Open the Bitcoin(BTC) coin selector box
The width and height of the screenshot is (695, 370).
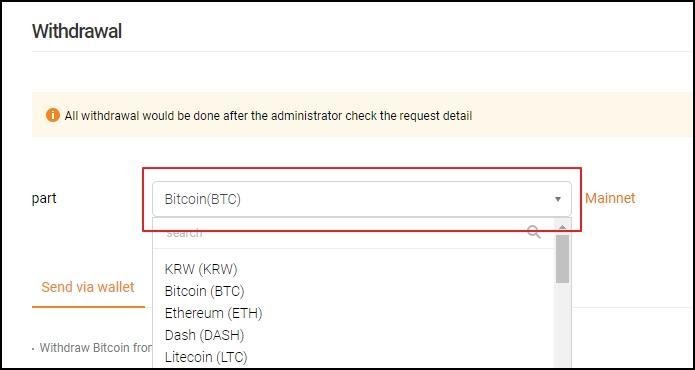362,199
